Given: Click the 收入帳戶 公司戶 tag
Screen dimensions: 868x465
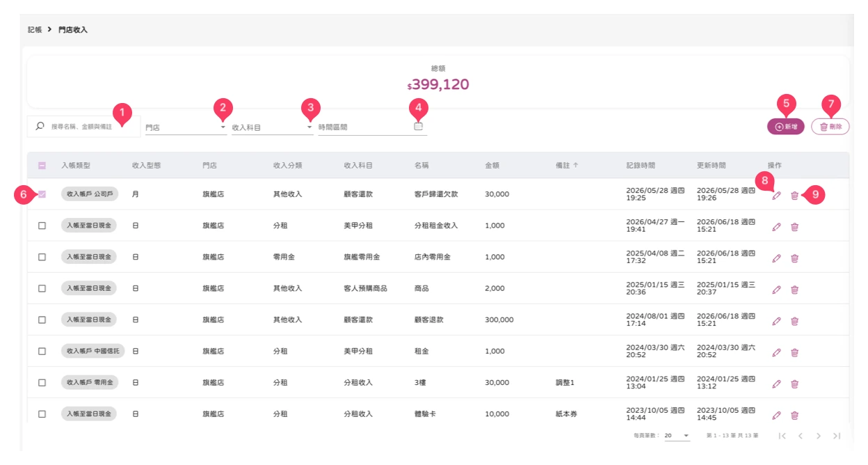Looking at the screenshot, I should pyautogui.click(x=90, y=194).
